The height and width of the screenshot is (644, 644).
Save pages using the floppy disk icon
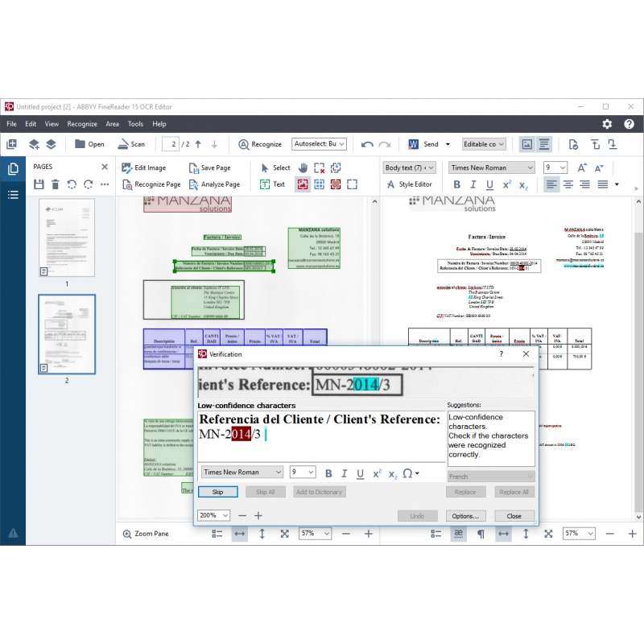pos(39,184)
